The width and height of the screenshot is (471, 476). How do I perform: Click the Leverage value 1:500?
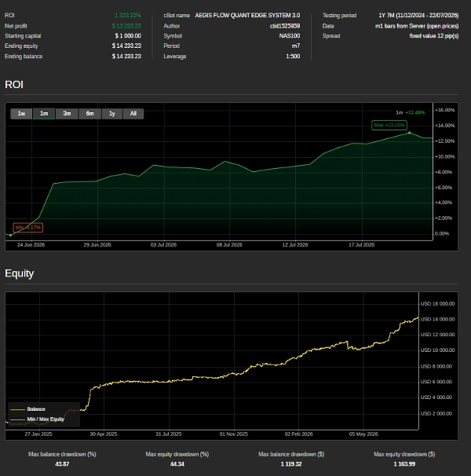tap(293, 56)
